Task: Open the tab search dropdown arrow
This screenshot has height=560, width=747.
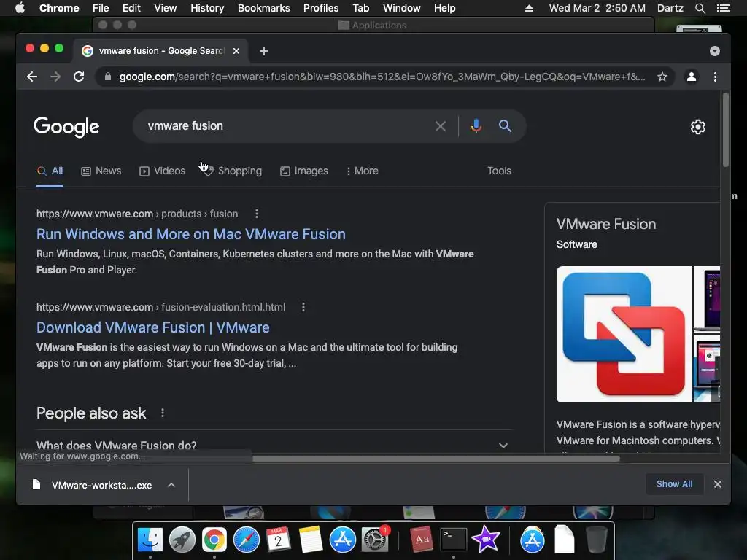Action: [x=715, y=51]
